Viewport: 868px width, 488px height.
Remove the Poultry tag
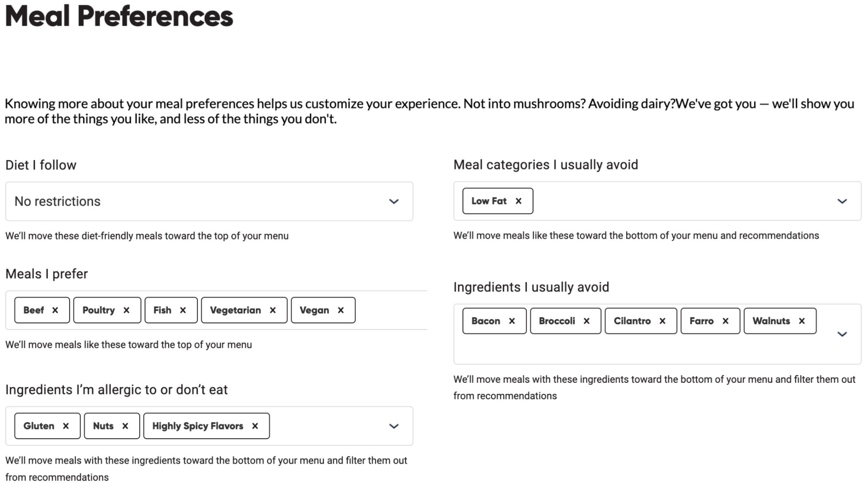point(126,310)
